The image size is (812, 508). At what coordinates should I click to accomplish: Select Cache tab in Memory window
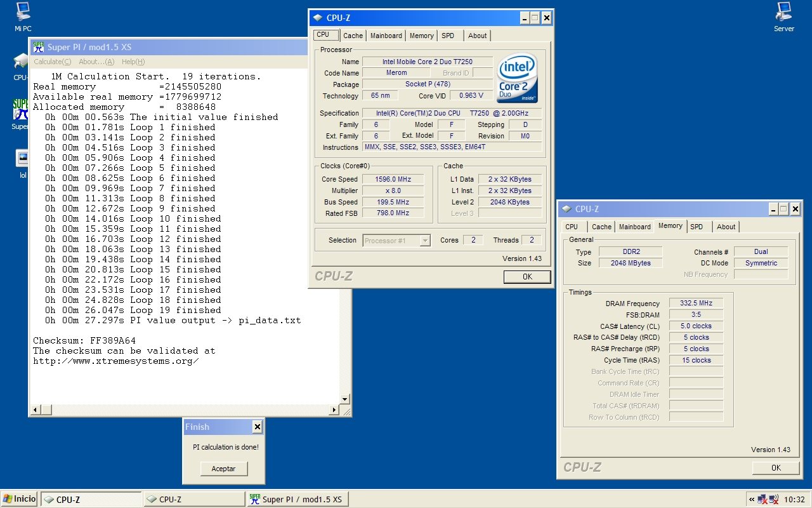601,227
